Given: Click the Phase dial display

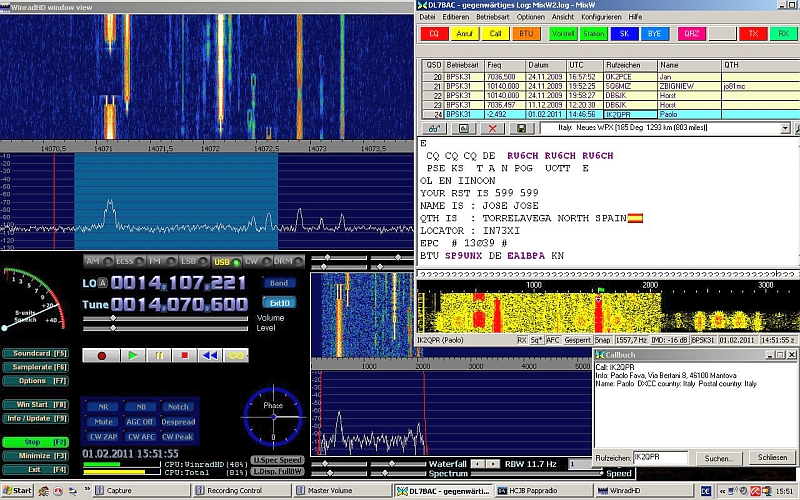Looking at the screenshot, I should 273,417.
